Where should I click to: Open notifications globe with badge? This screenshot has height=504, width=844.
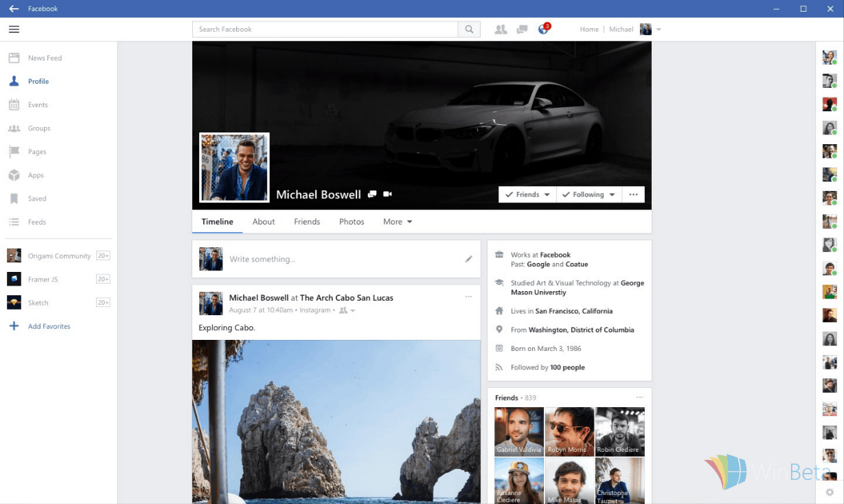544,29
